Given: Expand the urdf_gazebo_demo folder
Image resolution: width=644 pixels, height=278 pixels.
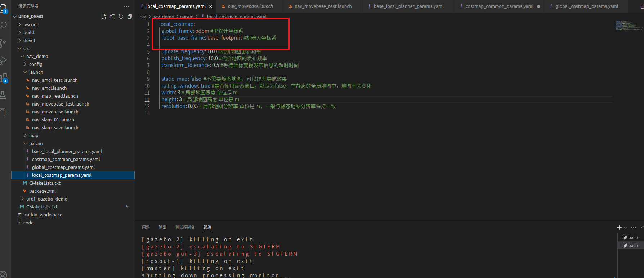Looking at the screenshot, I should pyautogui.click(x=46, y=199).
